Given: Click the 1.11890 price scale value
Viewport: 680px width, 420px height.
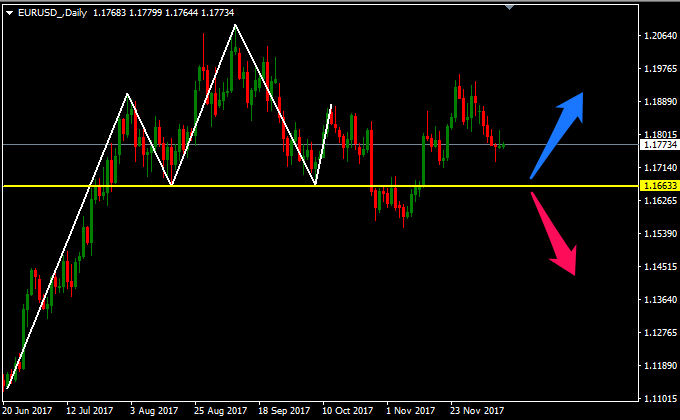Looking at the screenshot, I should pos(660,365).
